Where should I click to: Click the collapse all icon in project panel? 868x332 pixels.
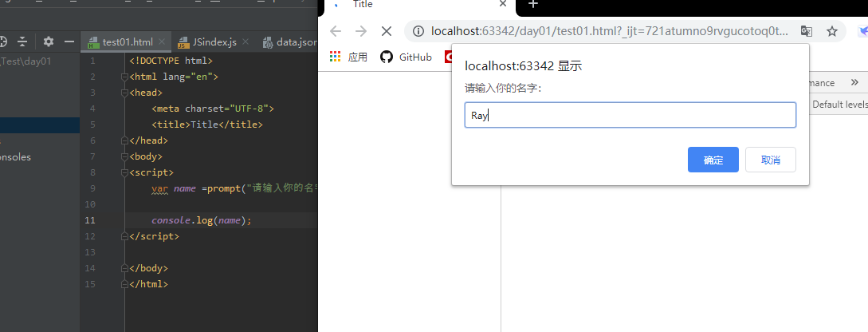tap(22, 41)
